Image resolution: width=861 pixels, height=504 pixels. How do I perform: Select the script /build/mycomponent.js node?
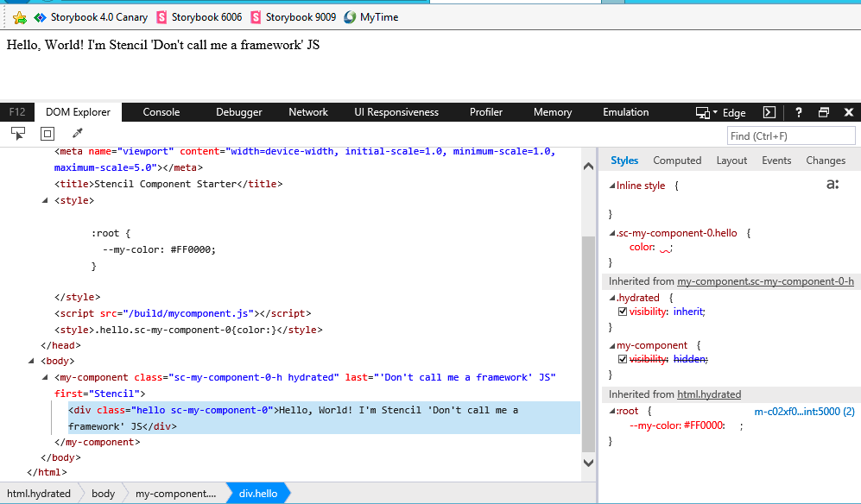click(183, 313)
